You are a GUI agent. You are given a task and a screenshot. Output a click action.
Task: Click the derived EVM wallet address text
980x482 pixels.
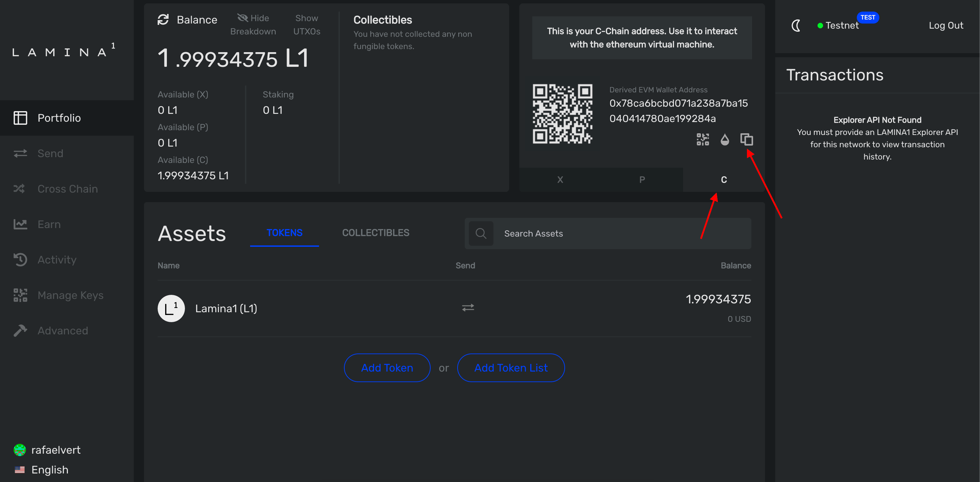pyautogui.click(x=679, y=111)
